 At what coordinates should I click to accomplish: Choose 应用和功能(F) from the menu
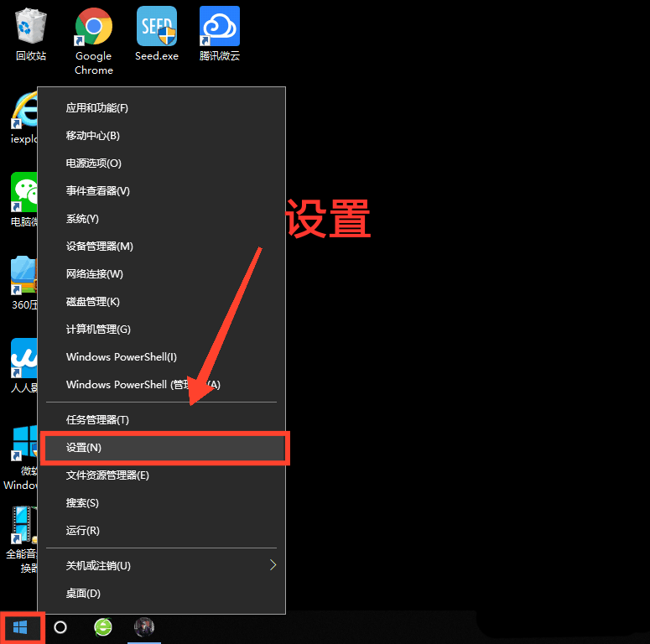[x=161, y=108]
